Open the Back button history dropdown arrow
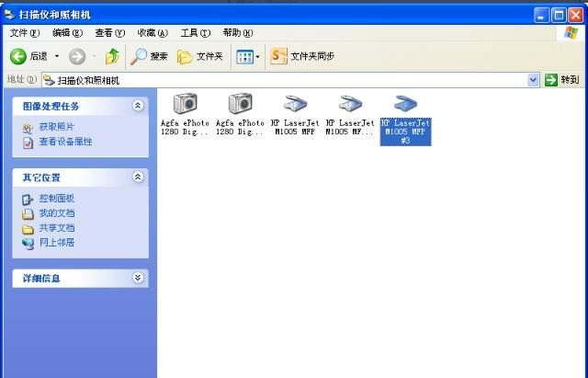Image resolution: width=588 pixels, height=378 pixels. pyautogui.click(x=57, y=57)
